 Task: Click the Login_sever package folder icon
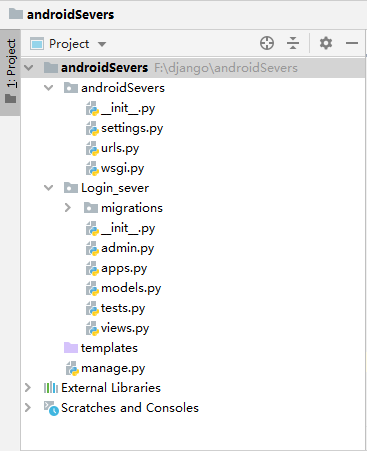tap(71, 188)
